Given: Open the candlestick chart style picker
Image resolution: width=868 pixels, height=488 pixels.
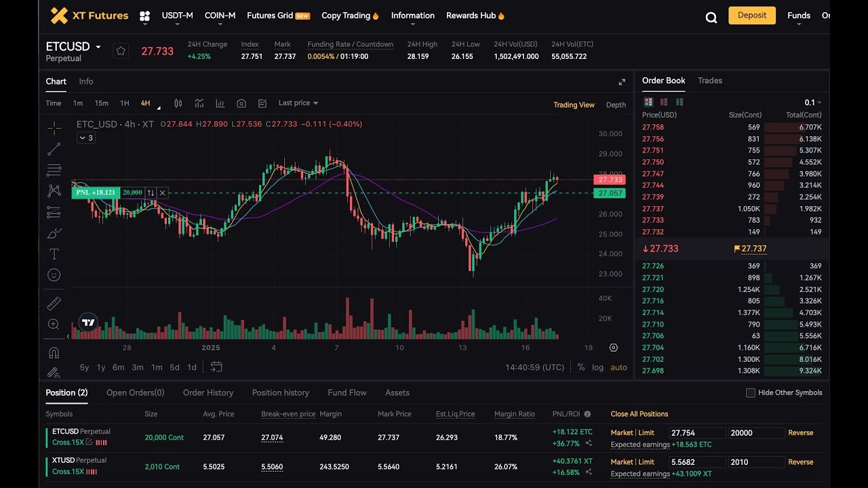Looking at the screenshot, I should point(178,103).
